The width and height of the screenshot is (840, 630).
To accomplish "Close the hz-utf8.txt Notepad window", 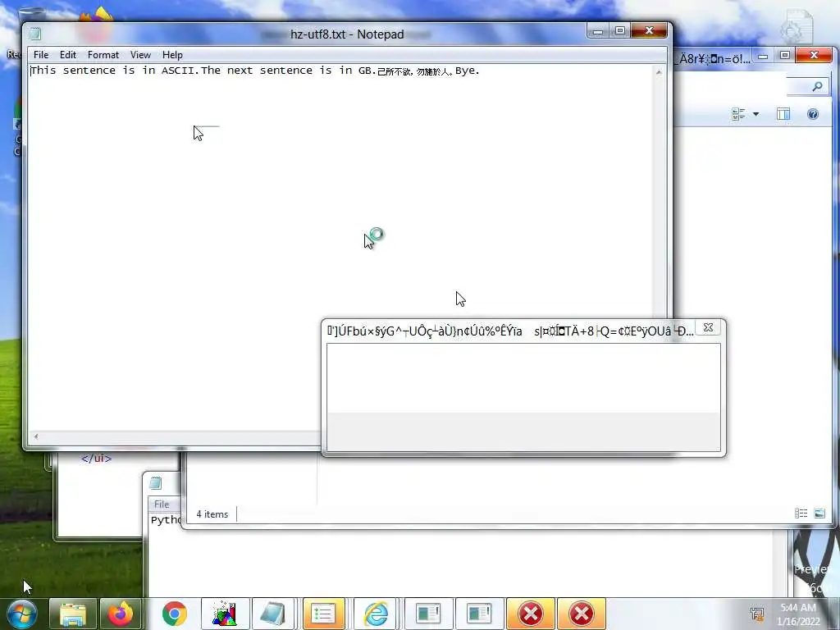I will [650, 31].
